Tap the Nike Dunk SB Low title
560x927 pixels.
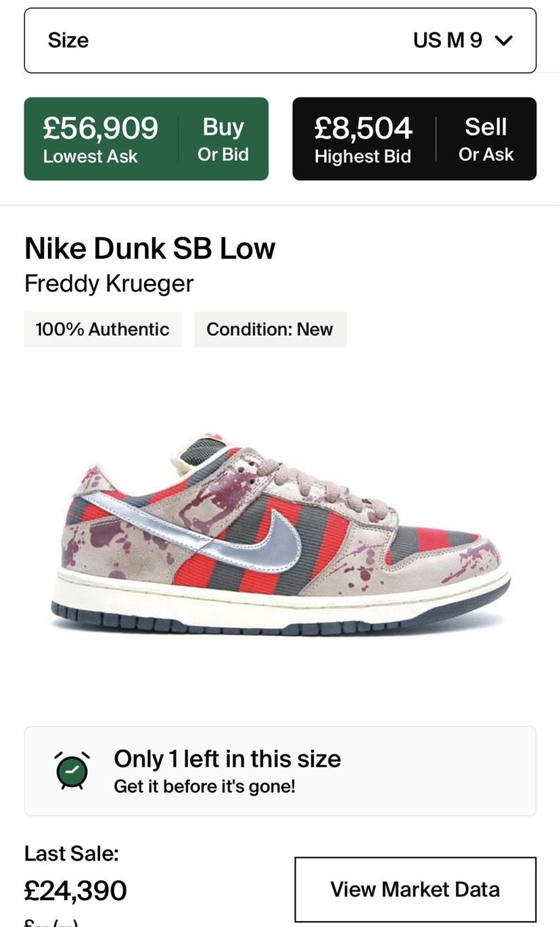coord(149,248)
